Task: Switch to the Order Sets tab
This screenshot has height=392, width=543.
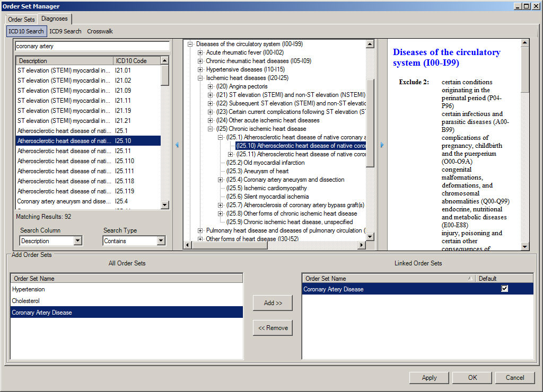Action: tap(21, 20)
